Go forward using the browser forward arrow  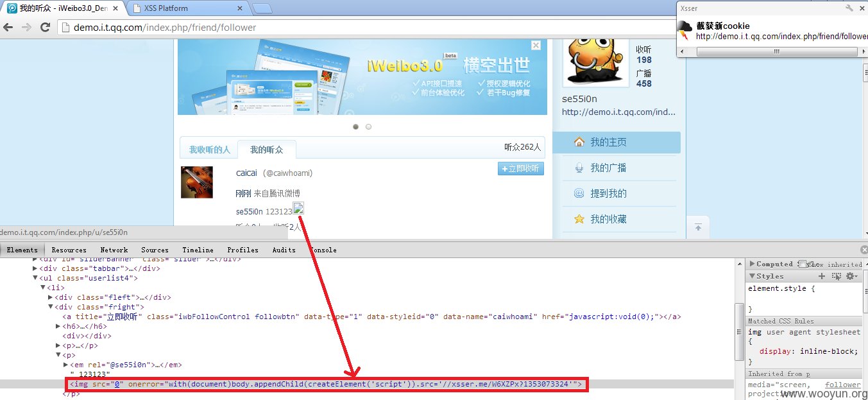click(26, 27)
